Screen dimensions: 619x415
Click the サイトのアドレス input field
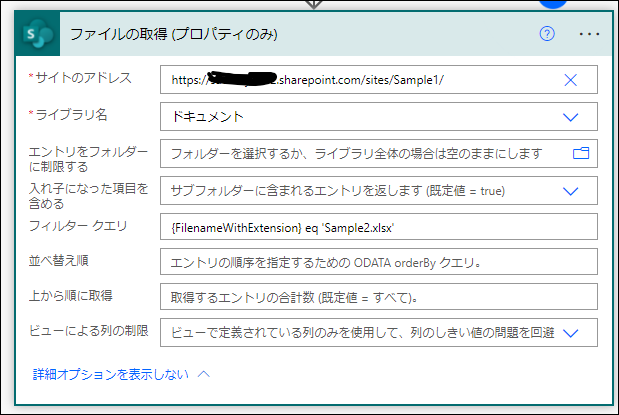[379, 80]
